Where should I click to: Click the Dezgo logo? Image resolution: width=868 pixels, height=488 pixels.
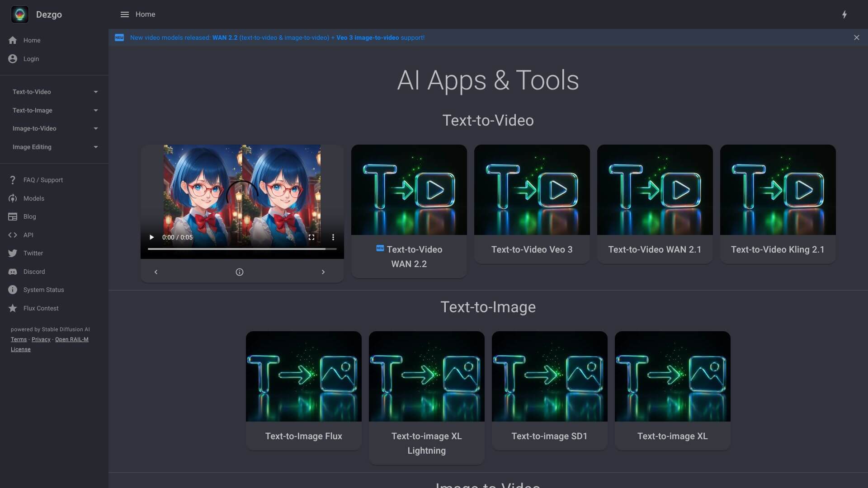(x=20, y=14)
